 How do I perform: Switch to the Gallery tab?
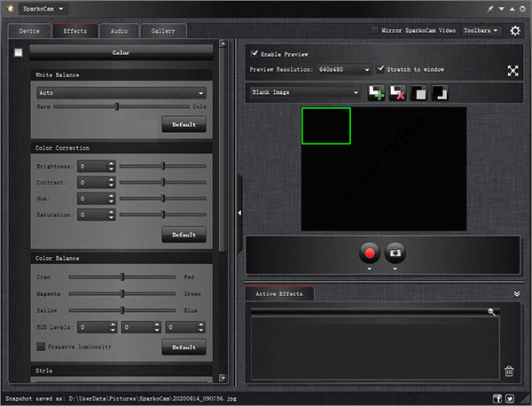point(163,31)
